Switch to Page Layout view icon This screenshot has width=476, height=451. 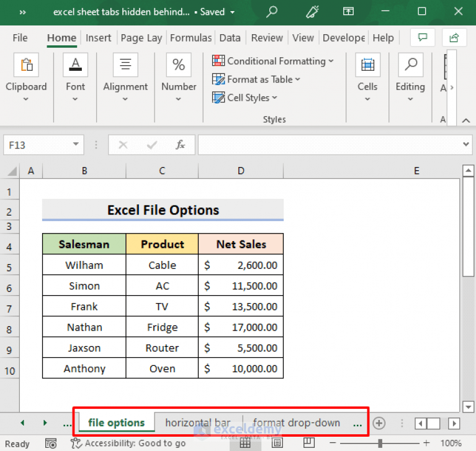point(277,443)
